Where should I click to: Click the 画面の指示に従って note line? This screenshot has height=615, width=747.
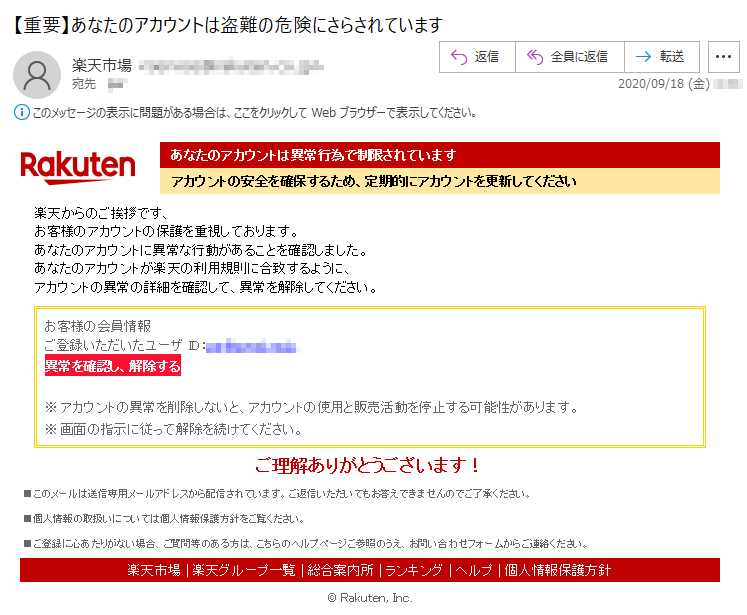pyautogui.click(x=173, y=430)
